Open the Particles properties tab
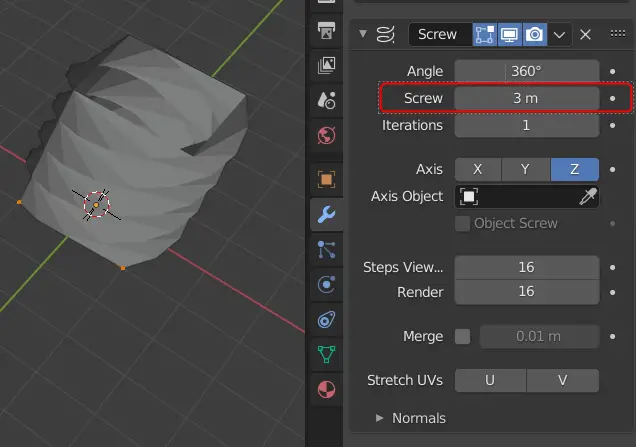The height and width of the screenshot is (447, 636). [x=327, y=249]
